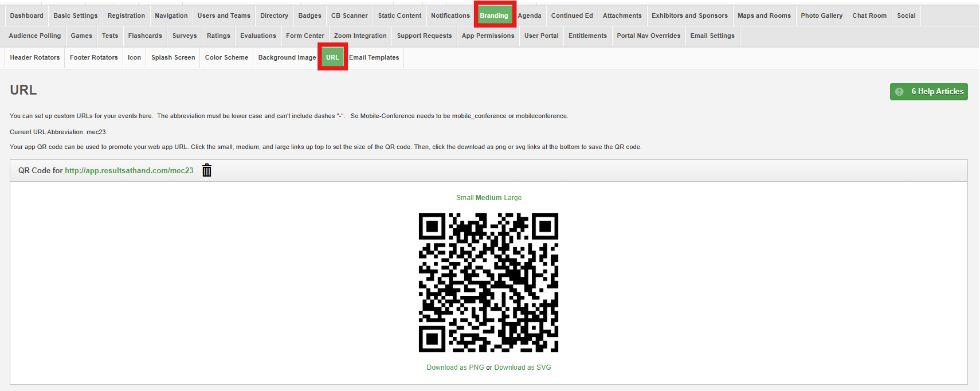Open the app.resultsathand.com/mec23 URL link
980x391 pixels.
(x=129, y=171)
